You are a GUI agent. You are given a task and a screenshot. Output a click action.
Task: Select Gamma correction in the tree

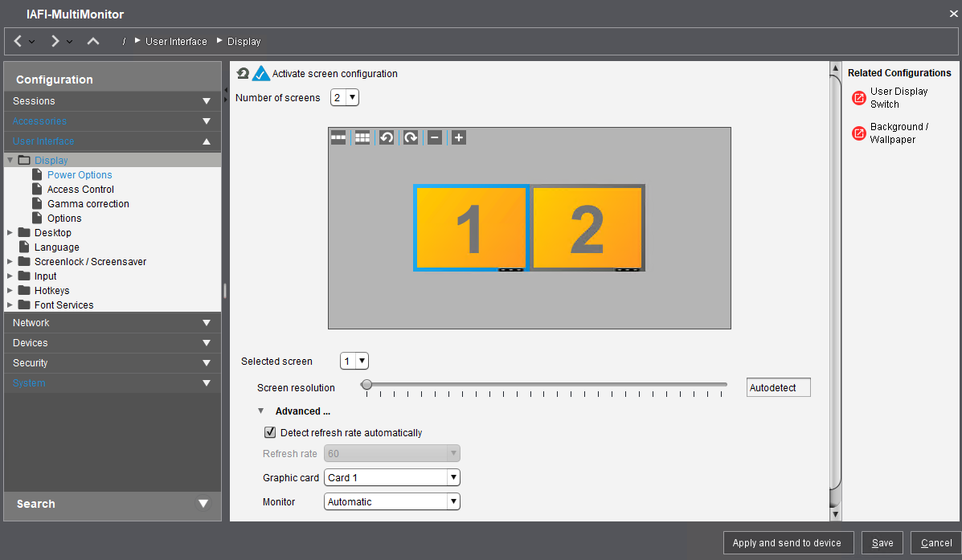pos(88,204)
